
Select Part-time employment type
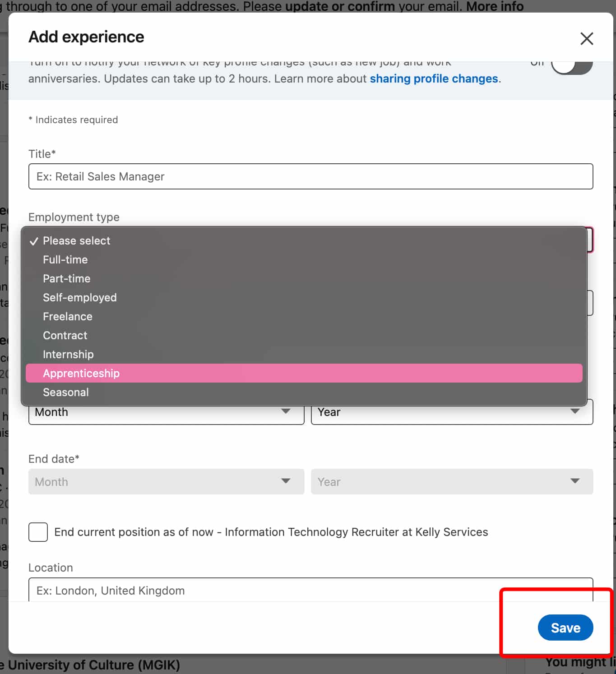point(66,278)
